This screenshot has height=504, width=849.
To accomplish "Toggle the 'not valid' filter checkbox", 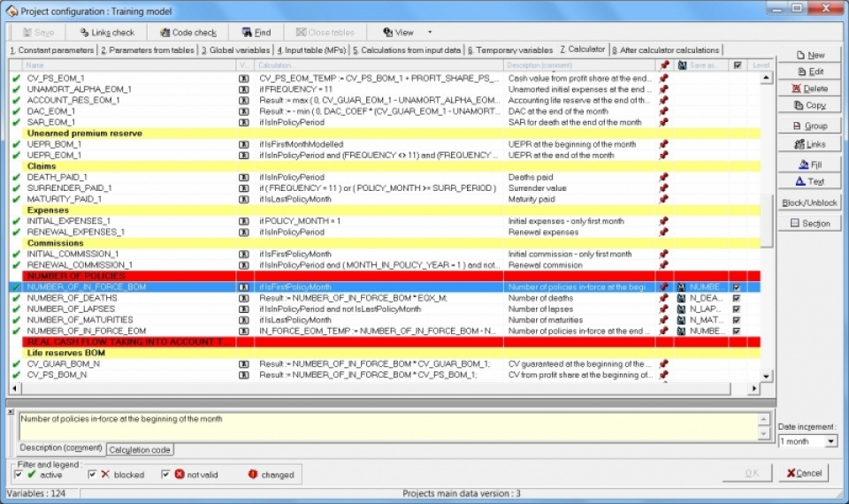I will [166, 475].
